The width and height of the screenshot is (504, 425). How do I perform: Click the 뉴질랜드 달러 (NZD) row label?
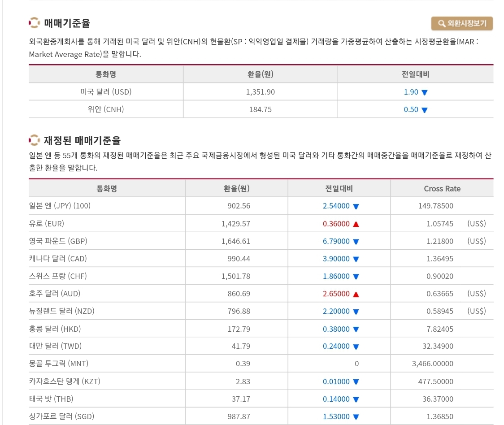pos(62,311)
